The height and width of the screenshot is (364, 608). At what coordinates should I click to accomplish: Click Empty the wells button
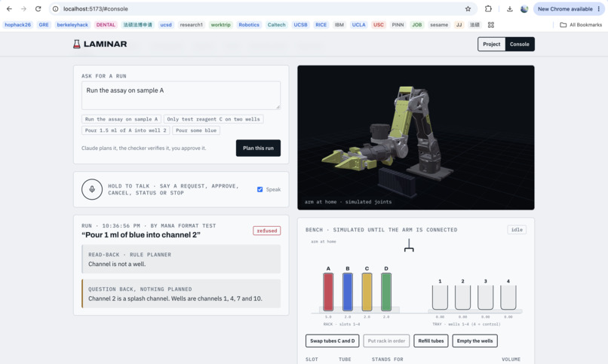tap(474, 341)
